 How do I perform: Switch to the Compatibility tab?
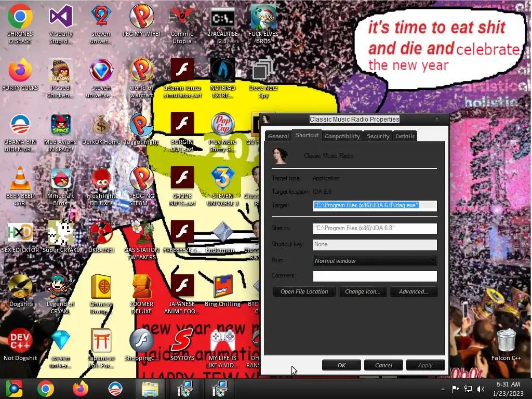coord(342,136)
